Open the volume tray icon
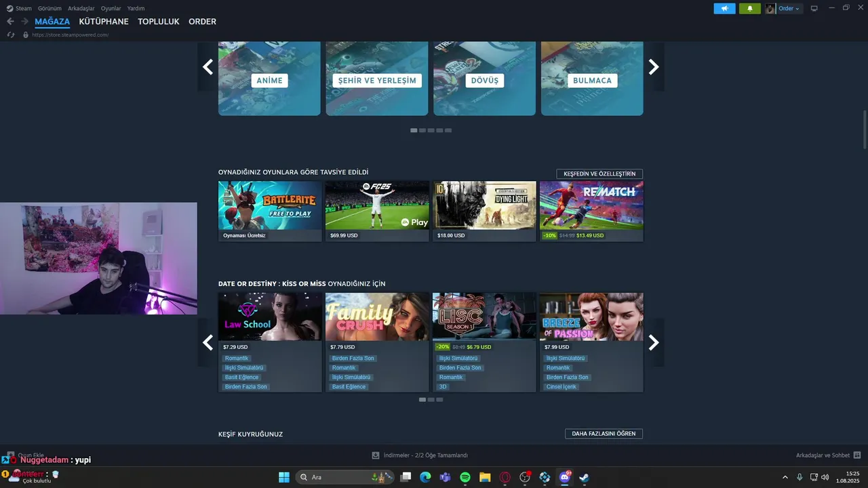Viewport: 868px width, 488px height. 825,477
